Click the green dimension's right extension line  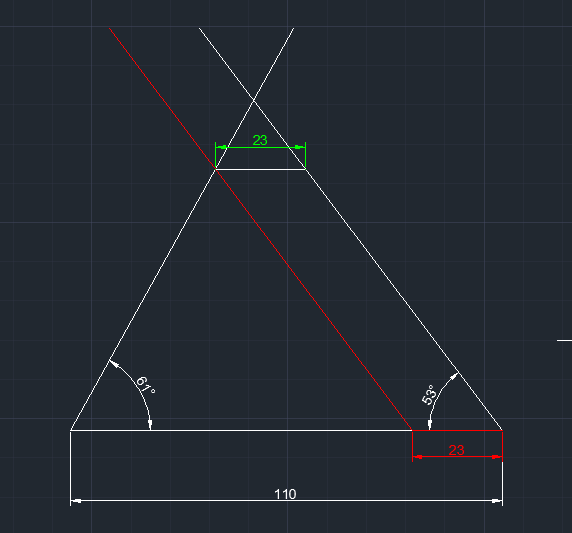306,155
